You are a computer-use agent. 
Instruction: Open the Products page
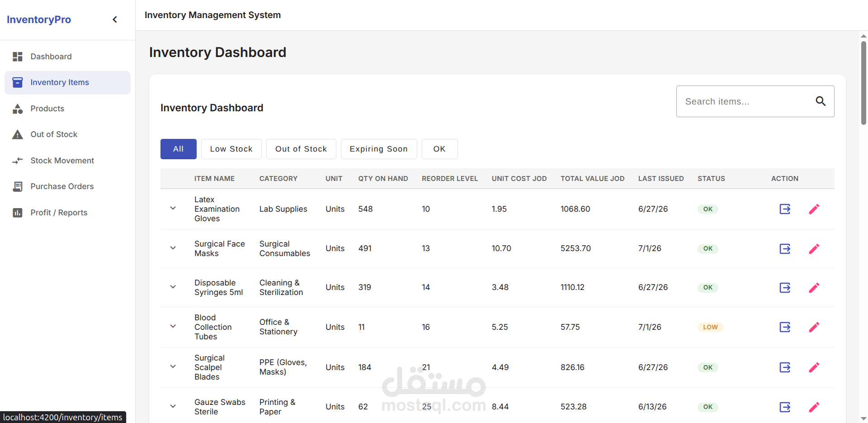coord(67,109)
